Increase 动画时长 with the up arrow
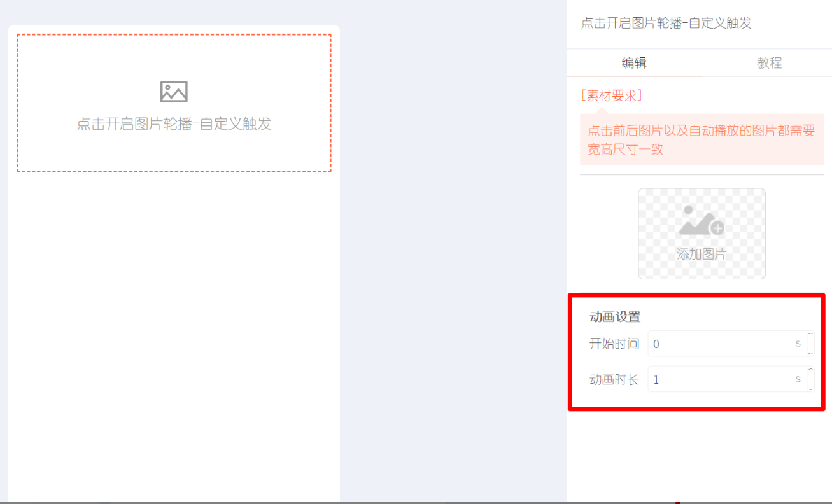Screen dimensions: 832x504 tap(810, 371)
